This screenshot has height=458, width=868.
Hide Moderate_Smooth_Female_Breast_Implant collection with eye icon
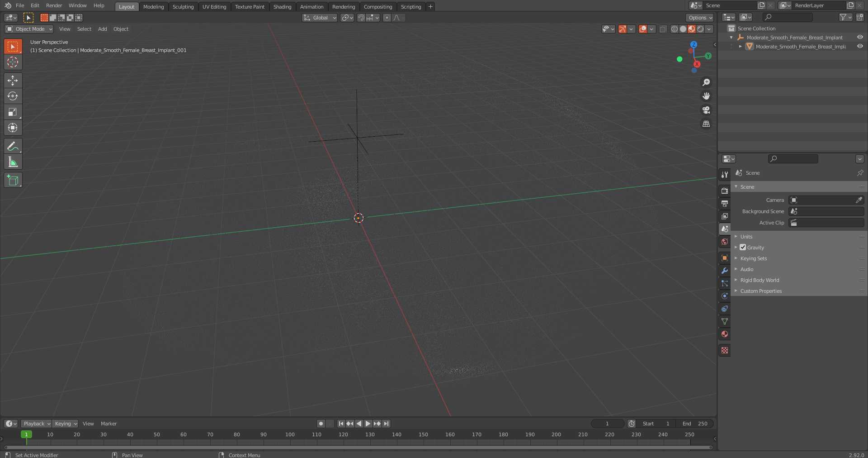[x=860, y=38]
